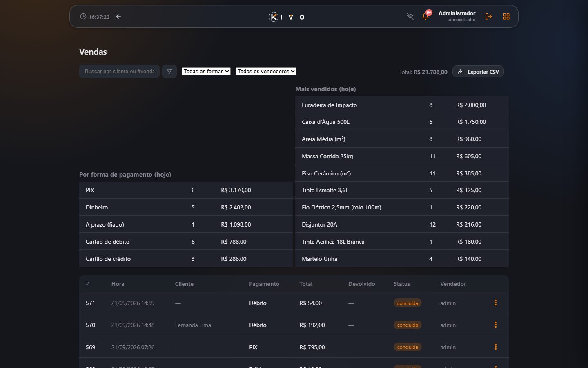Select the 'Cartão de crédito' row
The height and width of the screenshot is (368, 588).
[186, 259]
